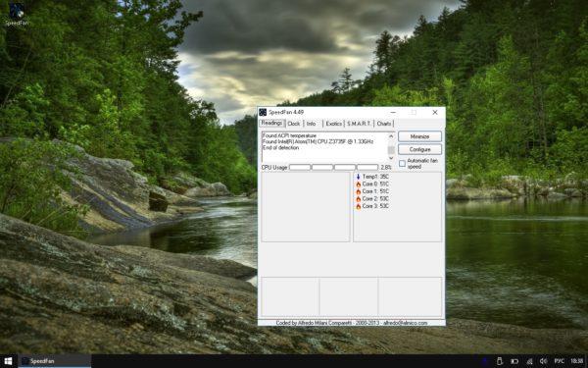Click the flame icon beside Core 3

[358, 206]
